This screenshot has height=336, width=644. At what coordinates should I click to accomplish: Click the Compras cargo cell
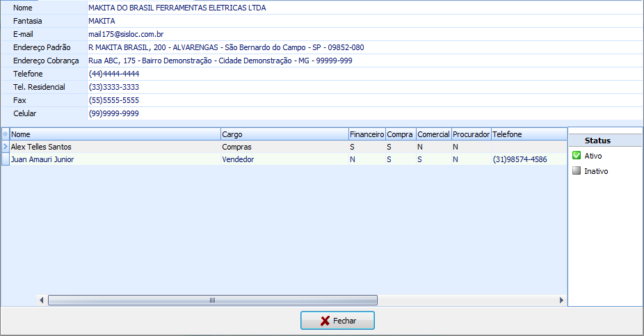pyautogui.click(x=284, y=147)
